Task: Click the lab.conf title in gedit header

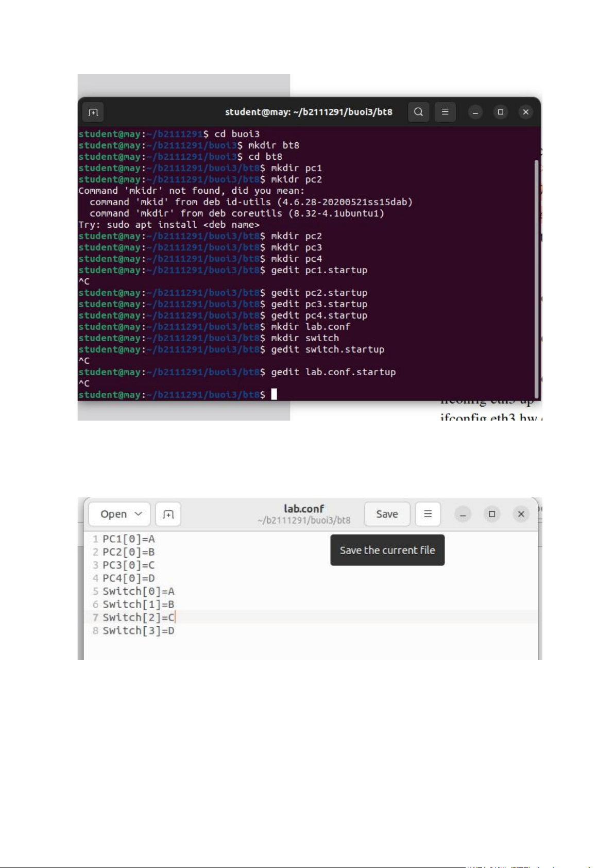Action: (x=304, y=509)
